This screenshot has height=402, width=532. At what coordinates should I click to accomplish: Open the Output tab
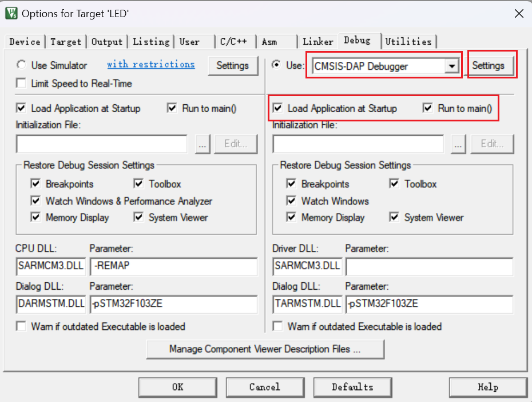click(x=107, y=42)
